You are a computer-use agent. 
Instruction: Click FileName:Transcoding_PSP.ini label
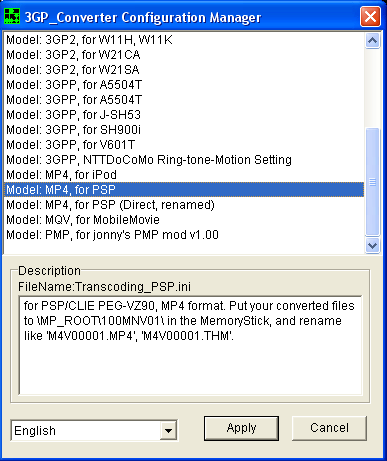tap(104, 287)
